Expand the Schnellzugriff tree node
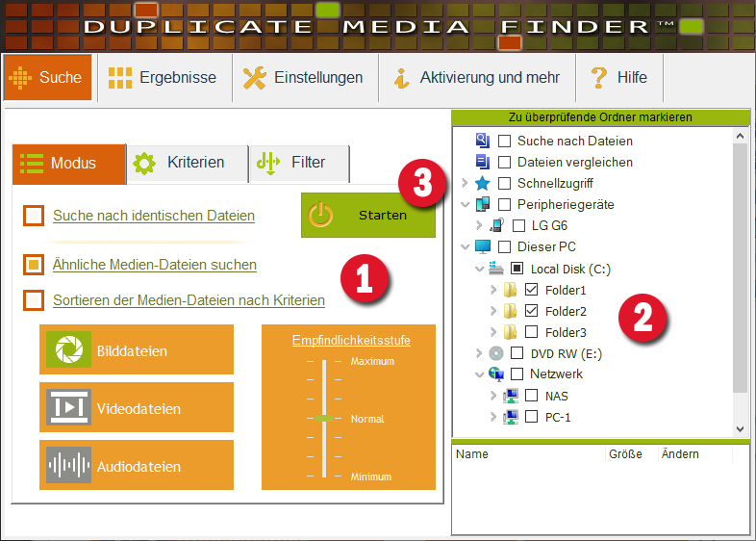Screen dimensions: 756x541 point(466,183)
